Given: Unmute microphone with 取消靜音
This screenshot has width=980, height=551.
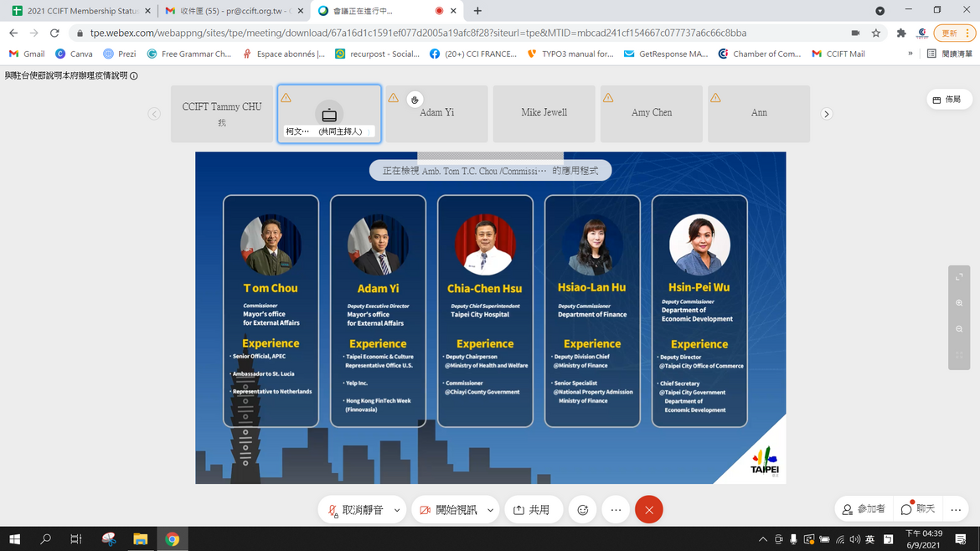Looking at the screenshot, I should tap(355, 510).
